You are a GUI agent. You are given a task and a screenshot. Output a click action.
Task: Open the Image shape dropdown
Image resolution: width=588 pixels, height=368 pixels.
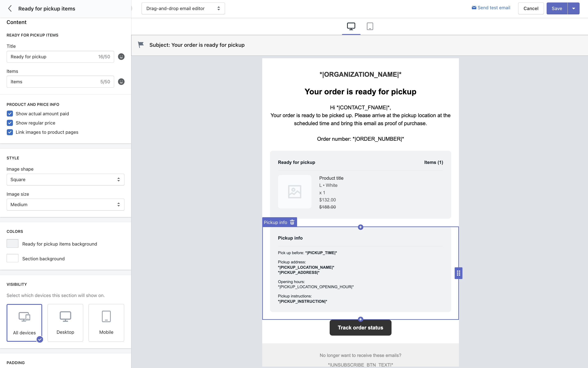[x=65, y=180]
